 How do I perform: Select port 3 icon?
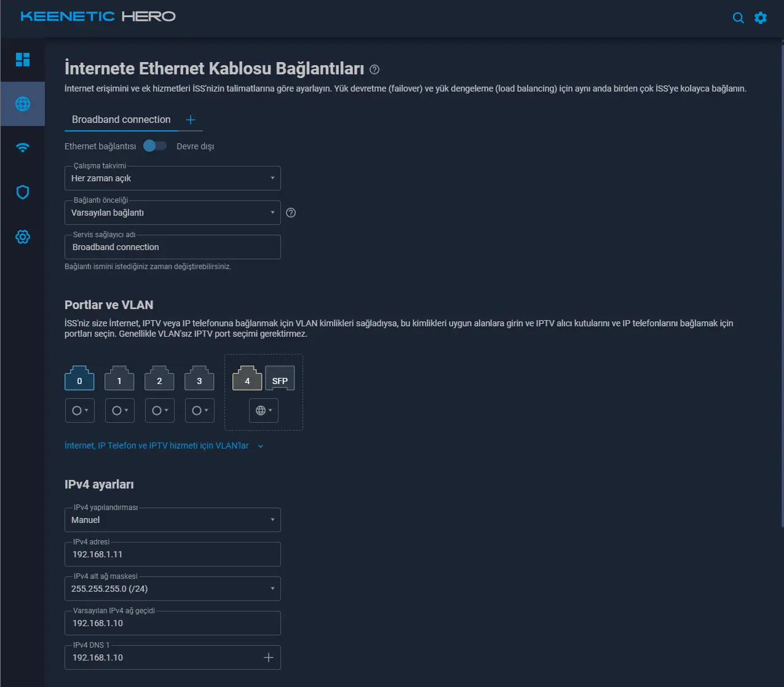click(199, 379)
